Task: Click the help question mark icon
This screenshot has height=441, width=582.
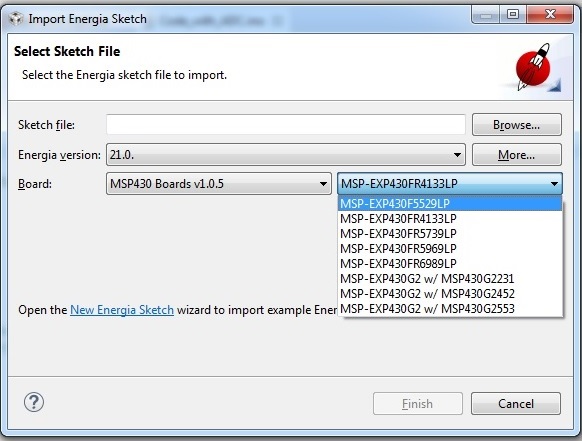Action: (x=34, y=402)
